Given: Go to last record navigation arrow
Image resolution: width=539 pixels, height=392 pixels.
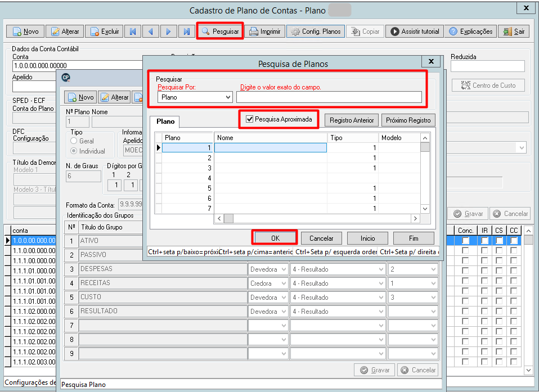Looking at the screenshot, I should click(186, 31).
